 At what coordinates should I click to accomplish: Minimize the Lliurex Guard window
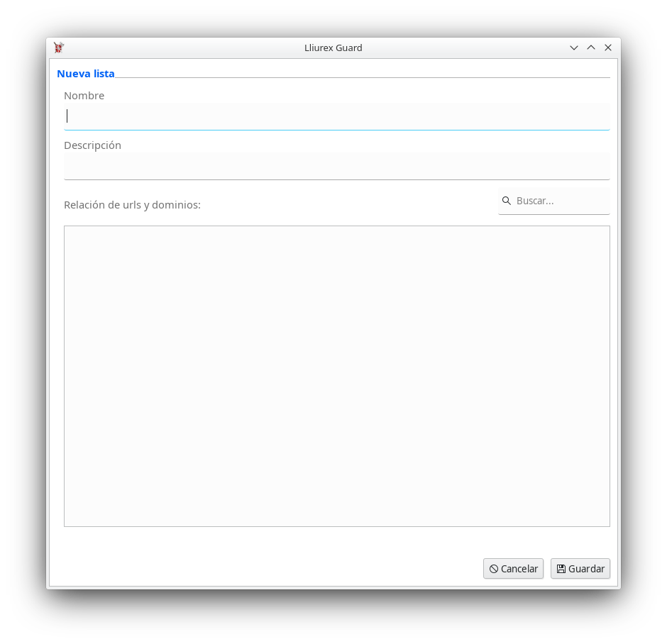point(574,48)
